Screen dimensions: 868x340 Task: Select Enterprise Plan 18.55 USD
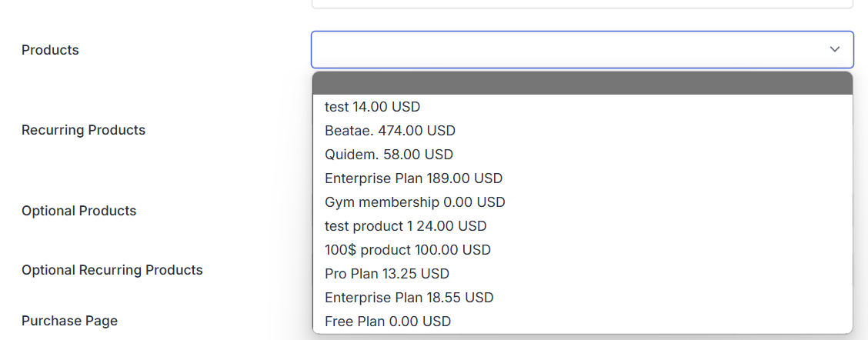(409, 298)
